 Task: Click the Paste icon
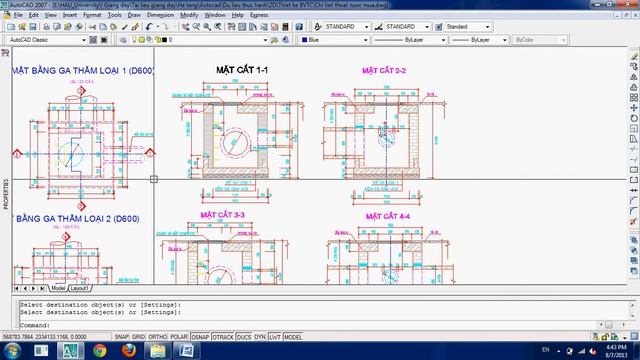[113, 27]
